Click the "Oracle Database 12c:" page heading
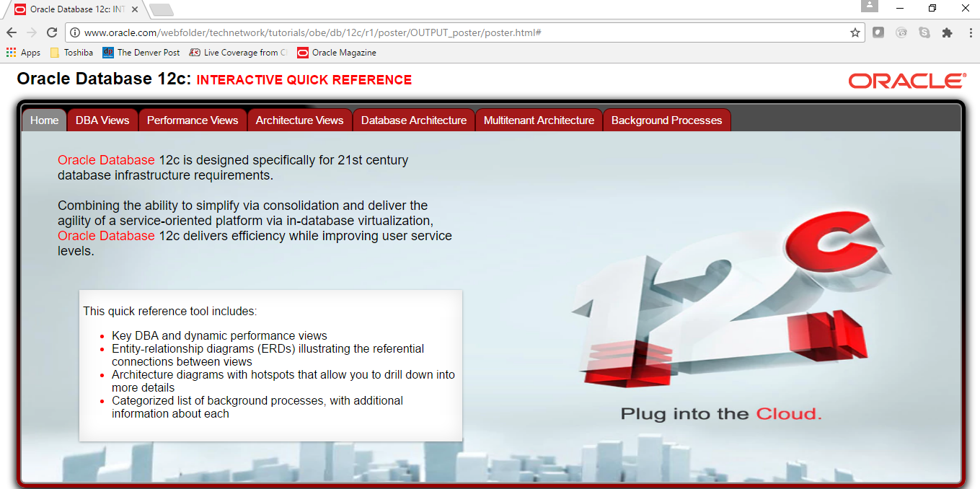 104,79
